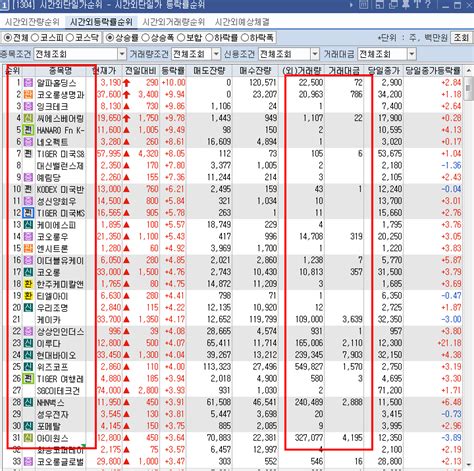
Task: Click the stock name 코오롱글로벌
Action: click(x=60, y=462)
